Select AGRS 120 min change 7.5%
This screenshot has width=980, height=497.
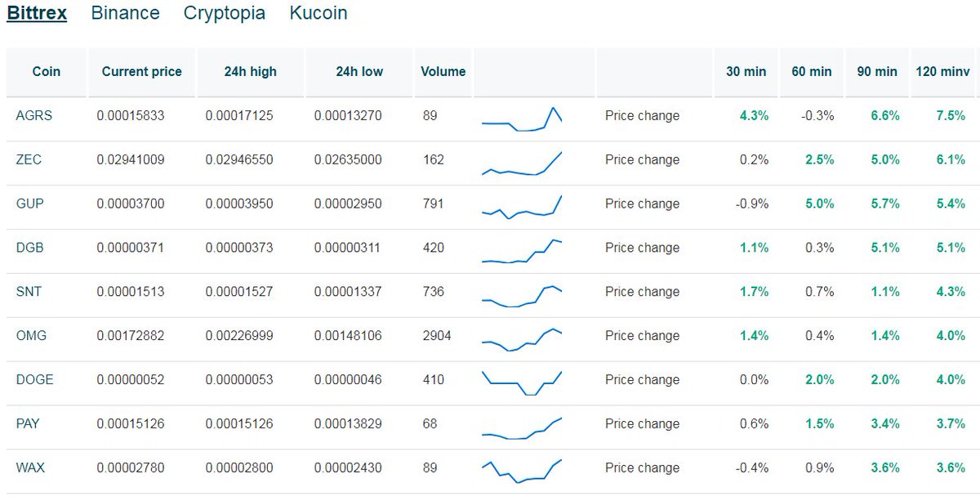[951, 116]
